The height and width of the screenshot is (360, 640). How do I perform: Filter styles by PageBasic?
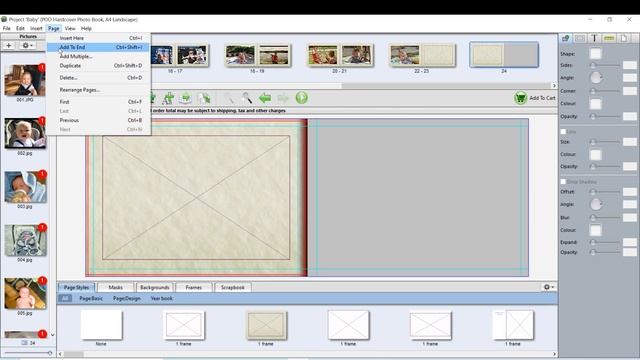[91, 298]
